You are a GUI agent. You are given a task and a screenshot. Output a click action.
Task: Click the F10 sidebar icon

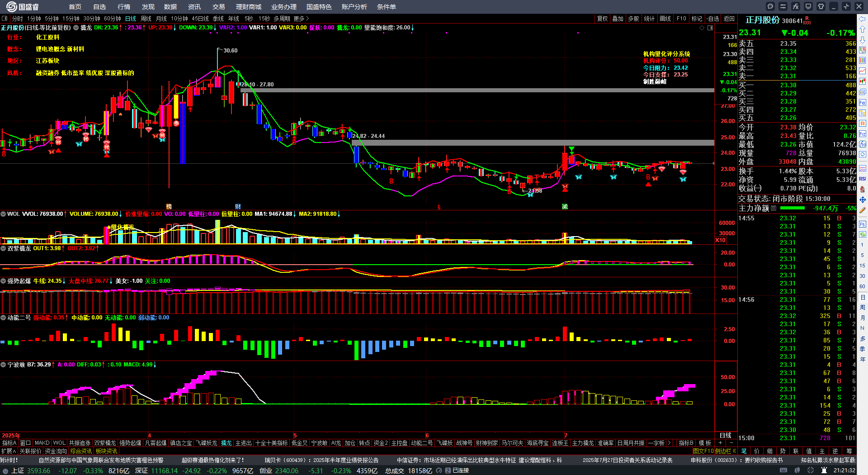[863, 102]
